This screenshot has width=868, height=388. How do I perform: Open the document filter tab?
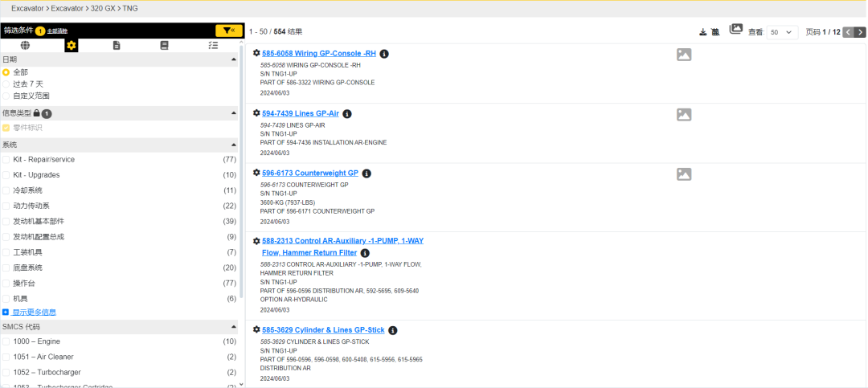(117, 45)
